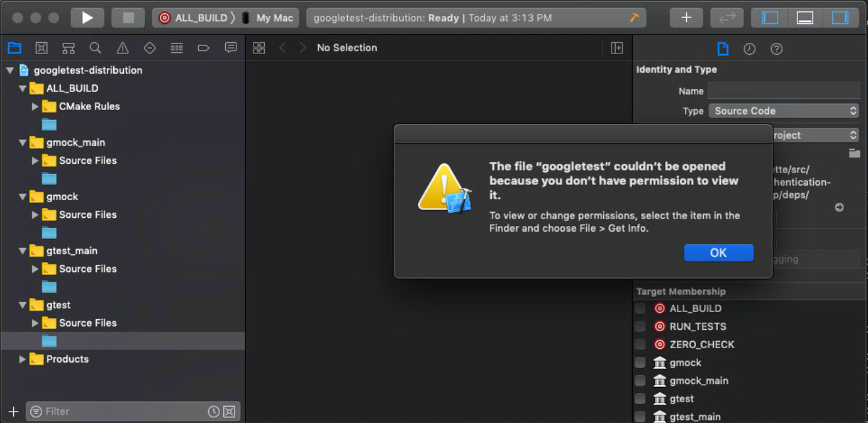The image size is (868, 423).
Task: Click the Library plus button
Action: tap(686, 18)
